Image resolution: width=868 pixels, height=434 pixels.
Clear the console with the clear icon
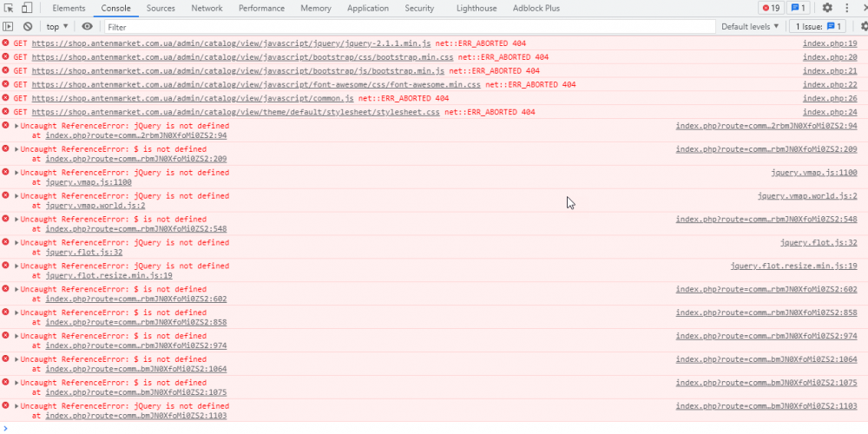pyautogui.click(x=28, y=27)
